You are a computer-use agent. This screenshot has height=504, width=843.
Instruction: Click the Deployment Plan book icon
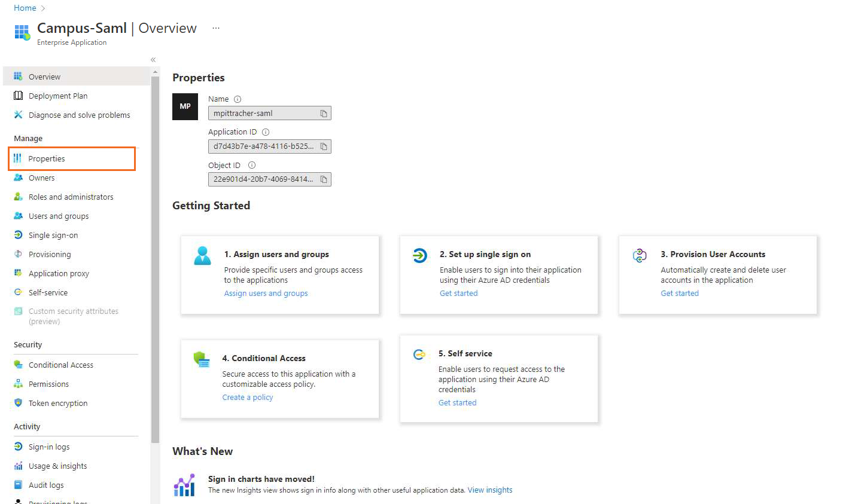pos(18,96)
